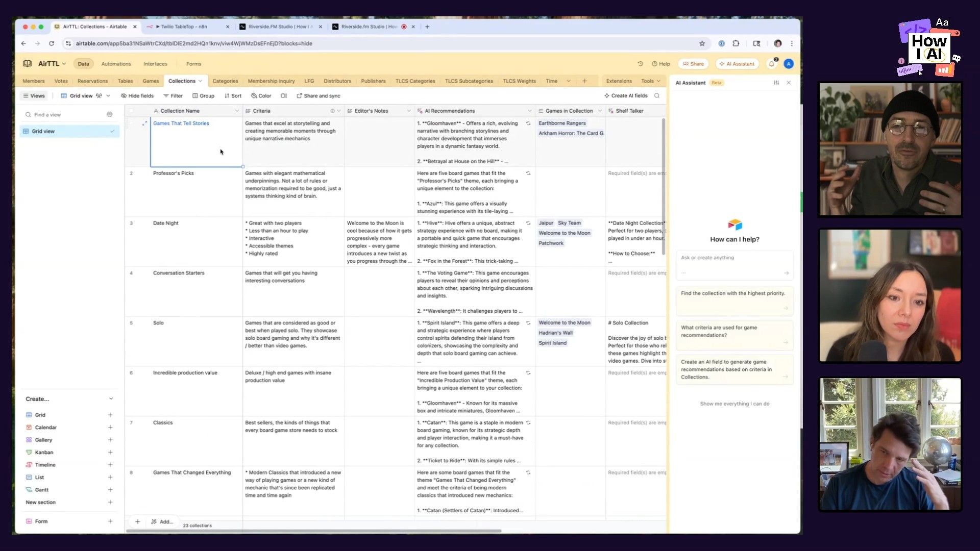The height and width of the screenshot is (551, 980).
Task: Click the Criteria field info icon
Action: coord(332,111)
